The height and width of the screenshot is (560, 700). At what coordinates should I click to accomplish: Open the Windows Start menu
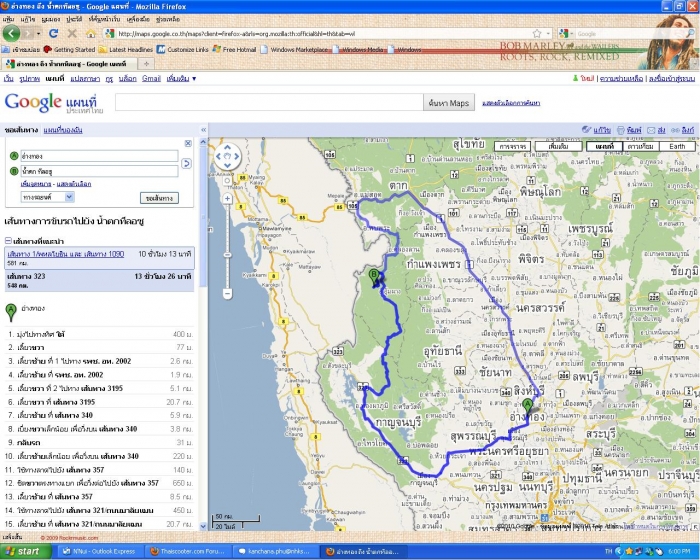pyautogui.click(x=24, y=551)
